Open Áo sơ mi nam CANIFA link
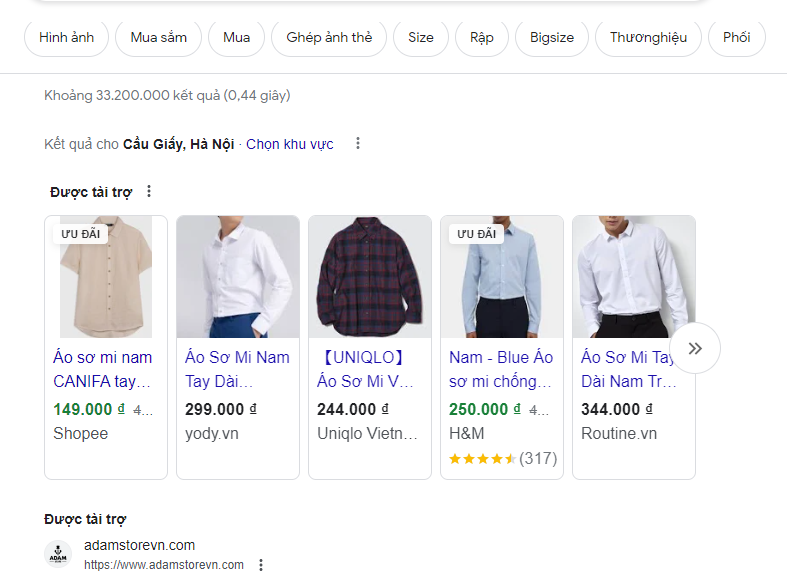The height and width of the screenshot is (576, 787). 102,369
